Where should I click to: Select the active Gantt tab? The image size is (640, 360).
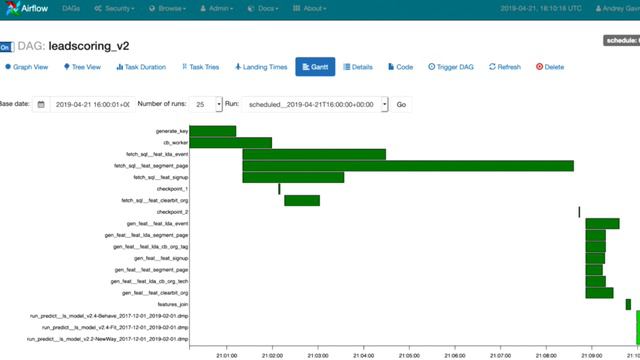coord(315,67)
